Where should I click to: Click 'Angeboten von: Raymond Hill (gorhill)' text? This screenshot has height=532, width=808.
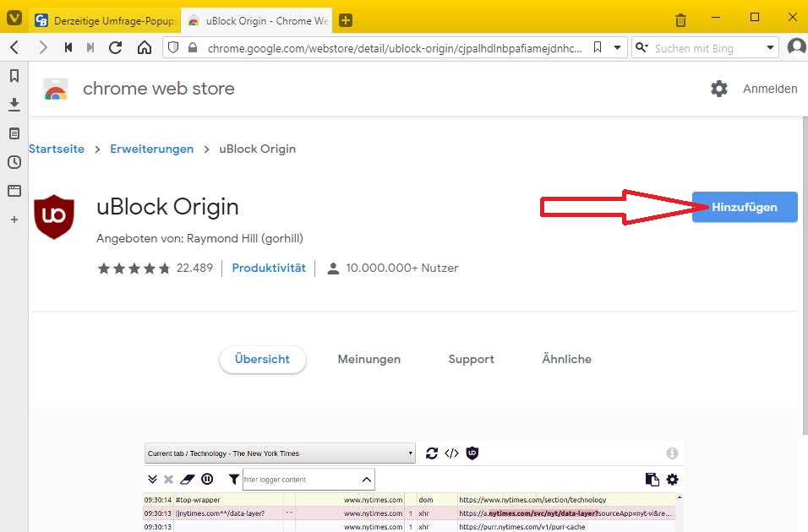[x=200, y=238]
